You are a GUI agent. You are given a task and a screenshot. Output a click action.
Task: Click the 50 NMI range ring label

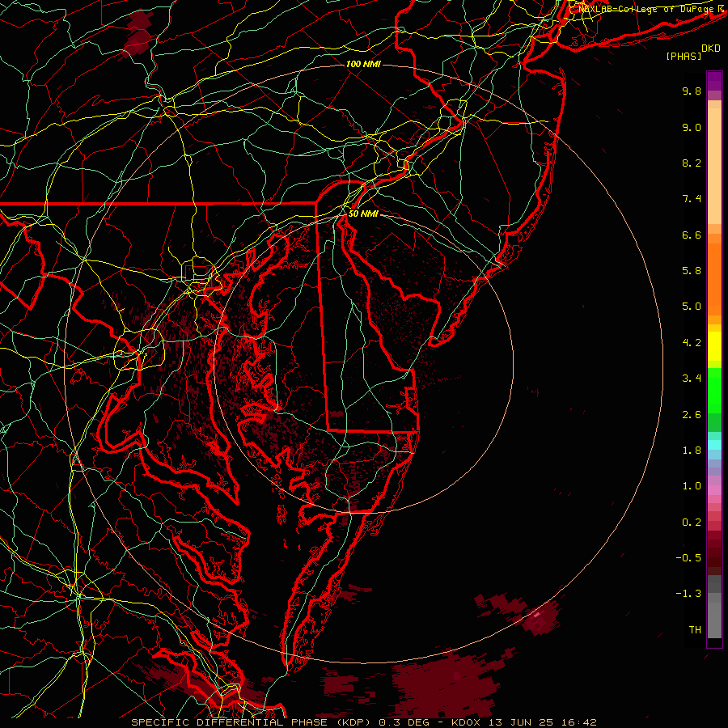click(363, 214)
